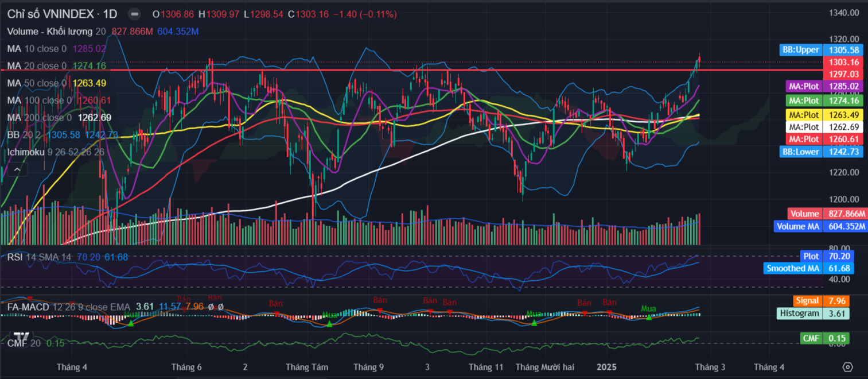The image size is (868, 379).
Task: Open the RSI 14 SMA 14 legend
Action: pyautogui.click(x=39, y=257)
